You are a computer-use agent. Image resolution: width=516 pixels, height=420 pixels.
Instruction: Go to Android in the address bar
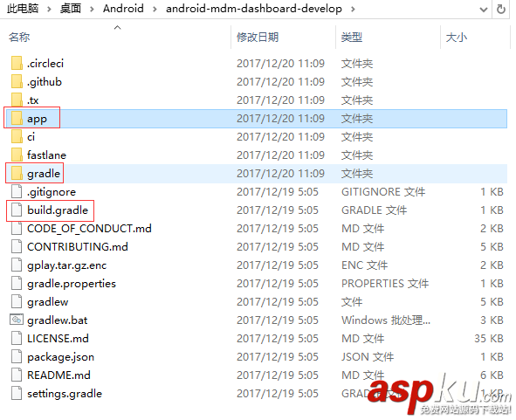coord(123,9)
